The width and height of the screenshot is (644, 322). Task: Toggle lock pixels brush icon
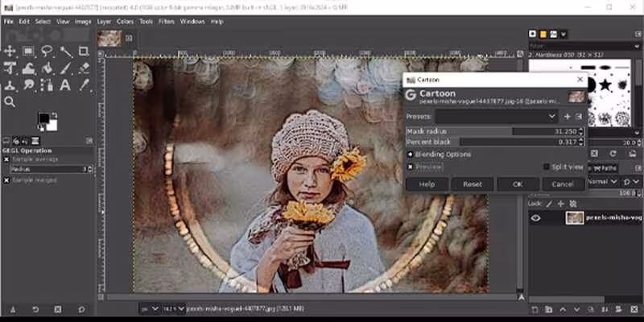549,204
